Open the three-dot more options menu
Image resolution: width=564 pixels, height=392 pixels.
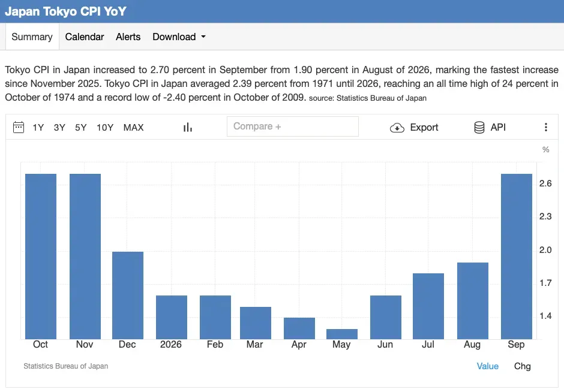545,127
